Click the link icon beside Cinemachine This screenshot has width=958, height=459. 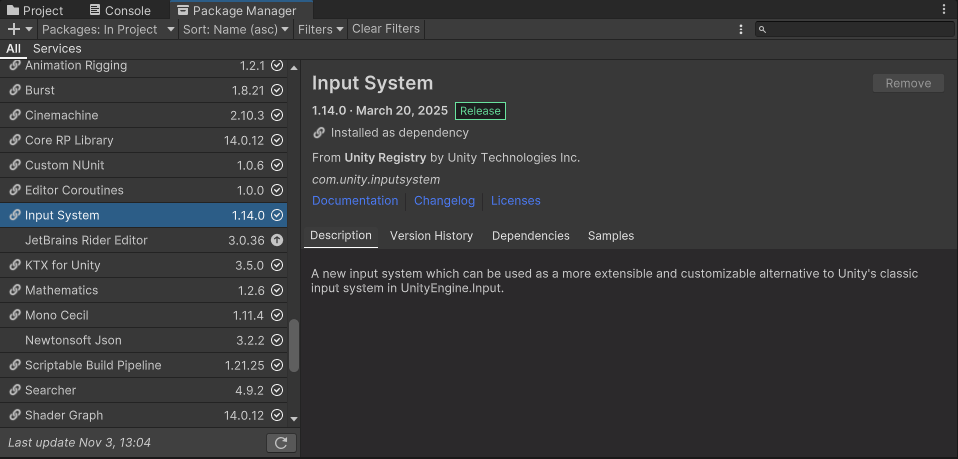pos(15,116)
